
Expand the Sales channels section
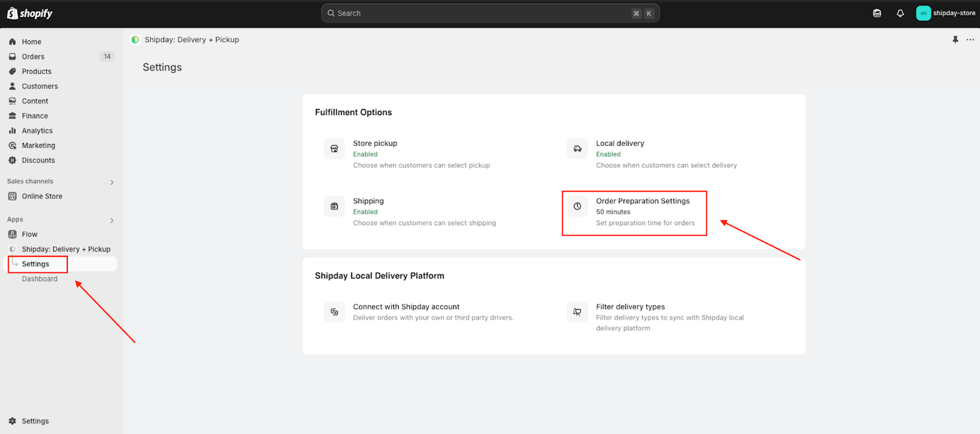click(x=111, y=182)
